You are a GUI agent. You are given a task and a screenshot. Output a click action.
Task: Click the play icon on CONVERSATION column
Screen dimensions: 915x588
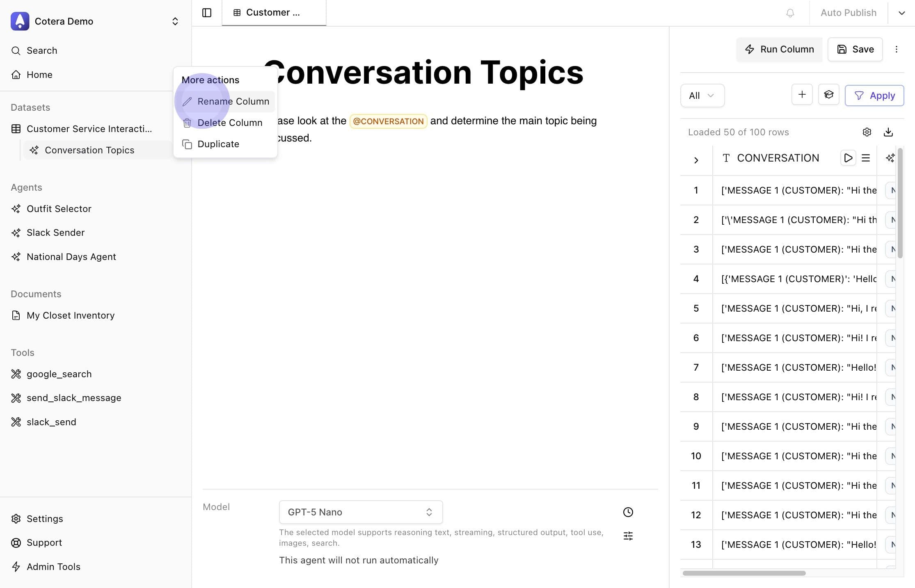tap(848, 158)
